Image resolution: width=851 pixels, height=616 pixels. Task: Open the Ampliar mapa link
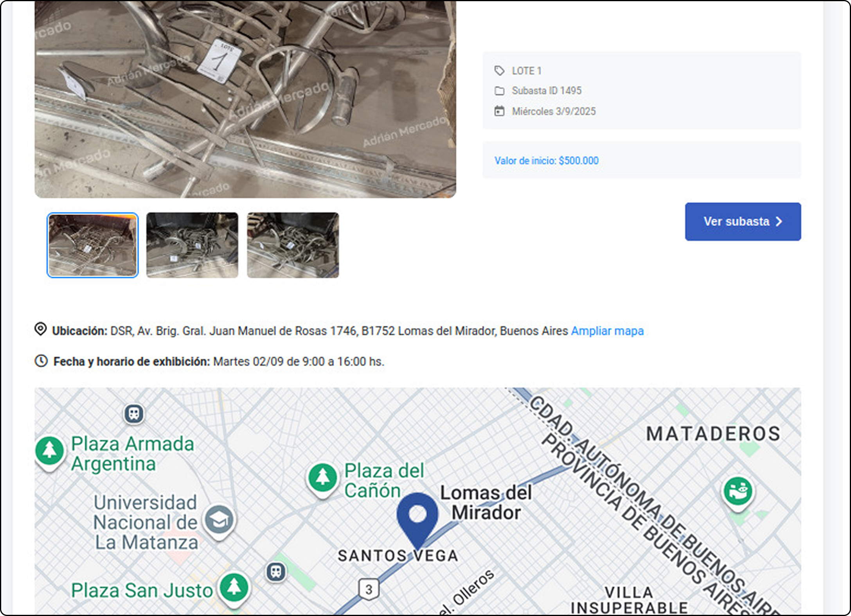607,331
